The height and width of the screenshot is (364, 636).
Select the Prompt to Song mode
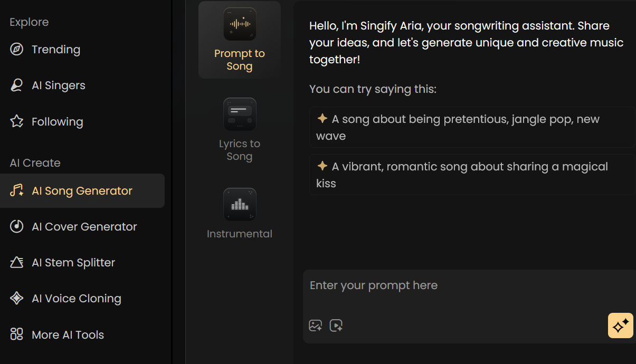point(240,40)
